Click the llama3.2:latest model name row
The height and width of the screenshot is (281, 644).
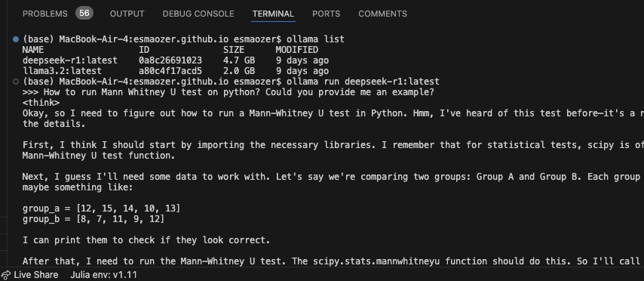pyautogui.click(x=176, y=71)
